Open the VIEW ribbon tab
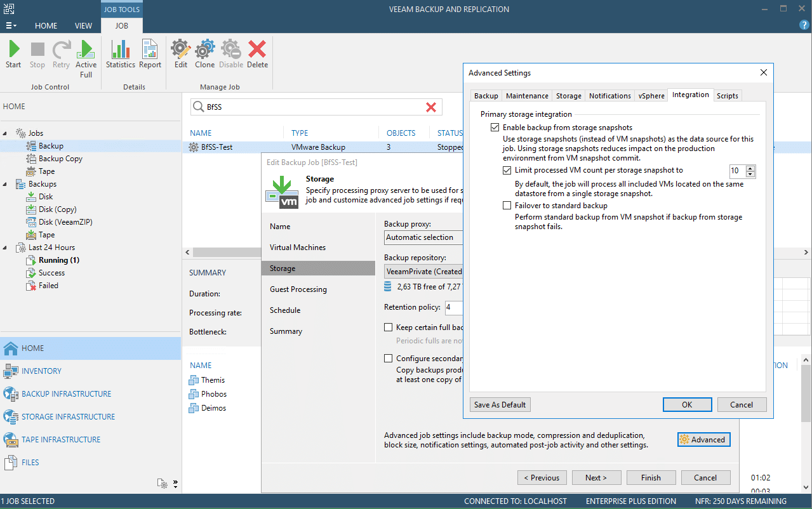This screenshot has height=509, width=812. 83,25
